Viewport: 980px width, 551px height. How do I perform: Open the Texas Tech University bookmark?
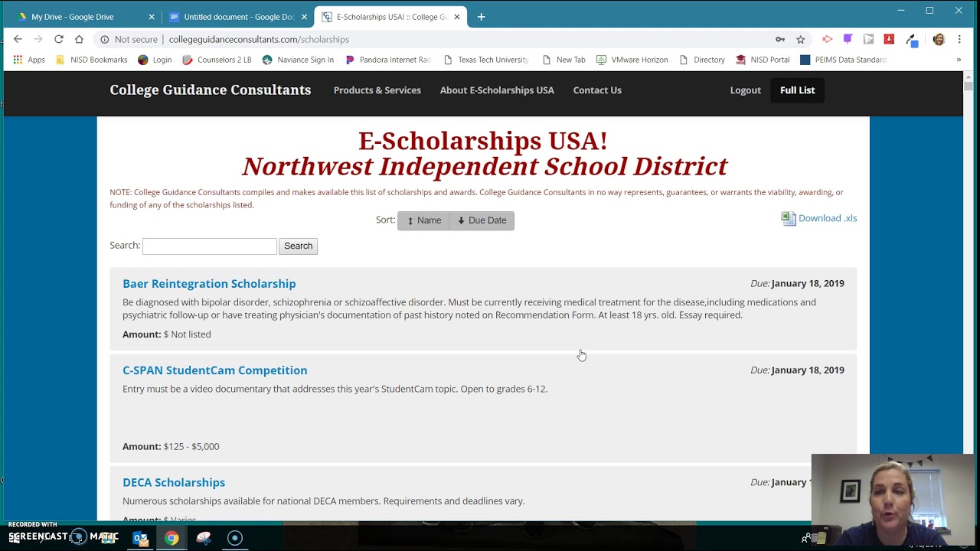486,60
